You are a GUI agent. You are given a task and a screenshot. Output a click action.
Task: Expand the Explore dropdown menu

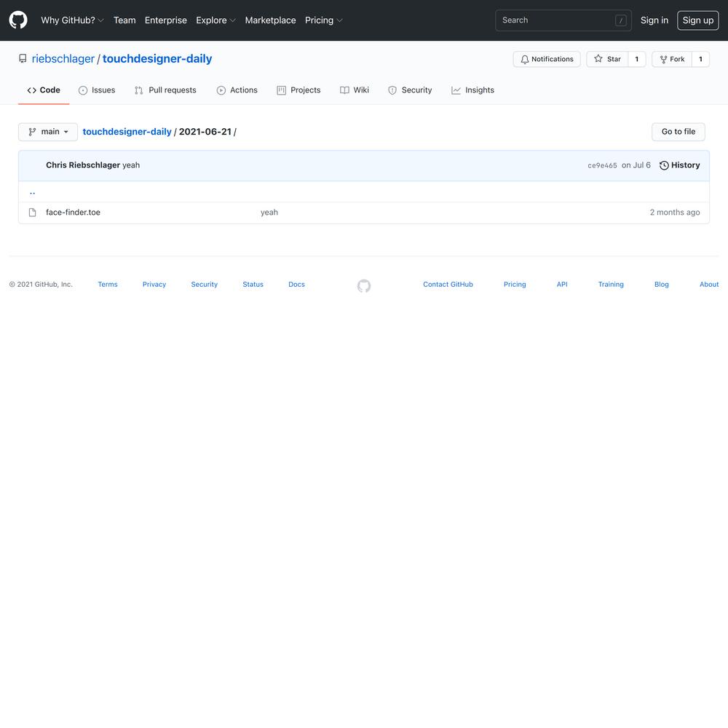[216, 20]
